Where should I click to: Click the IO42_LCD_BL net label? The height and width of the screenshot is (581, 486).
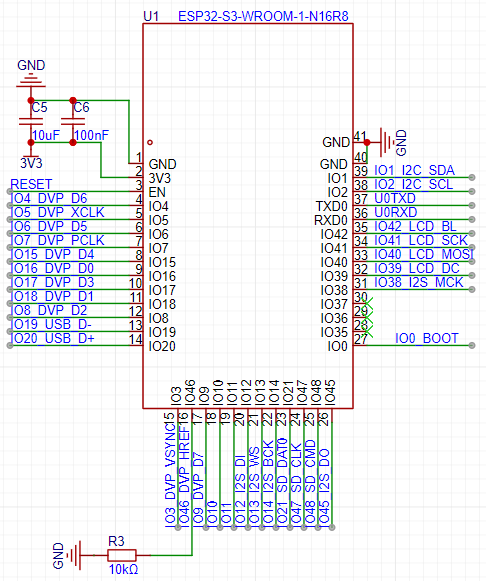(x=415, y=226)
